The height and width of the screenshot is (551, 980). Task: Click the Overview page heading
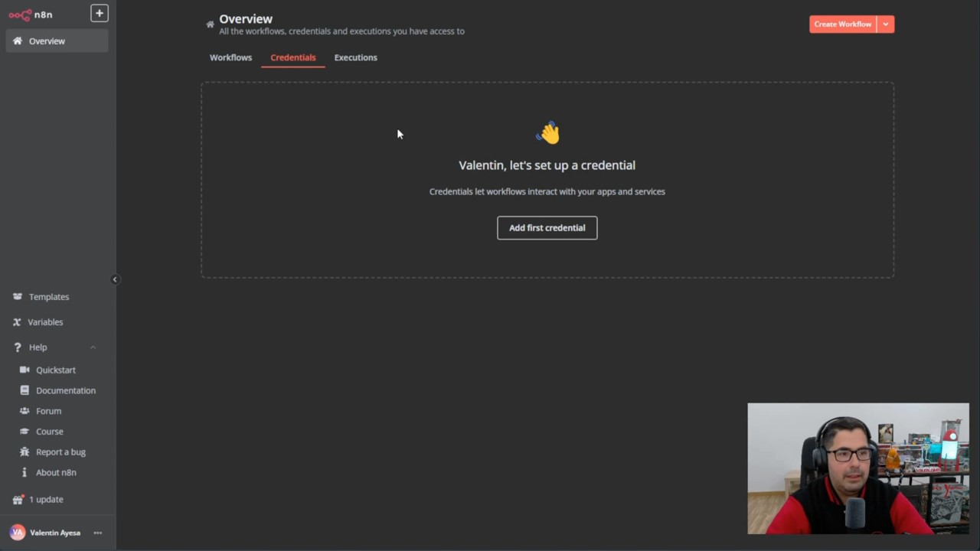pos(246,19)
